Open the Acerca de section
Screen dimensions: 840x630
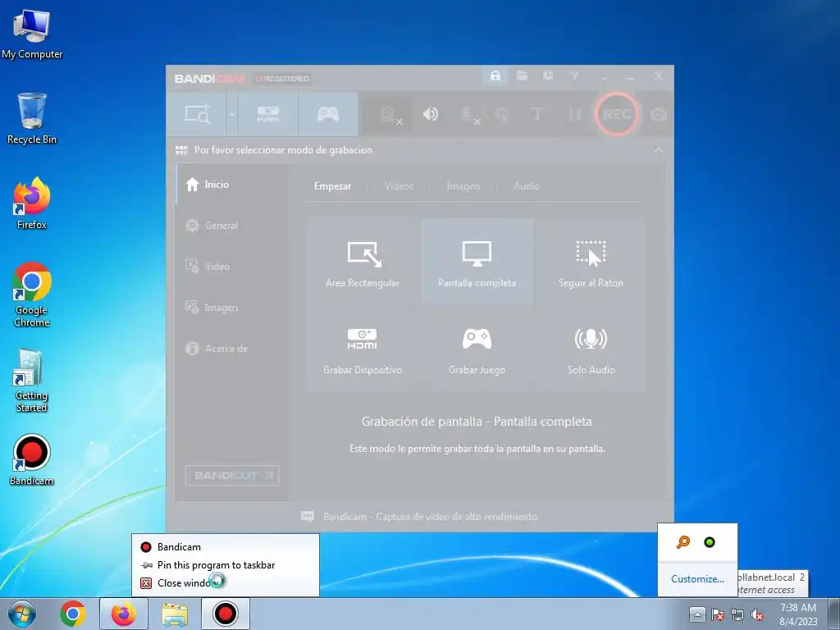tap(231, 349)
